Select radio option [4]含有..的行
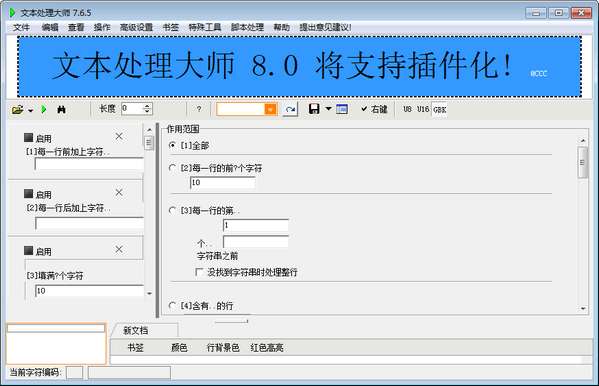Image resolution: width=599 pixels, height=386 pixels. [172, 305]
